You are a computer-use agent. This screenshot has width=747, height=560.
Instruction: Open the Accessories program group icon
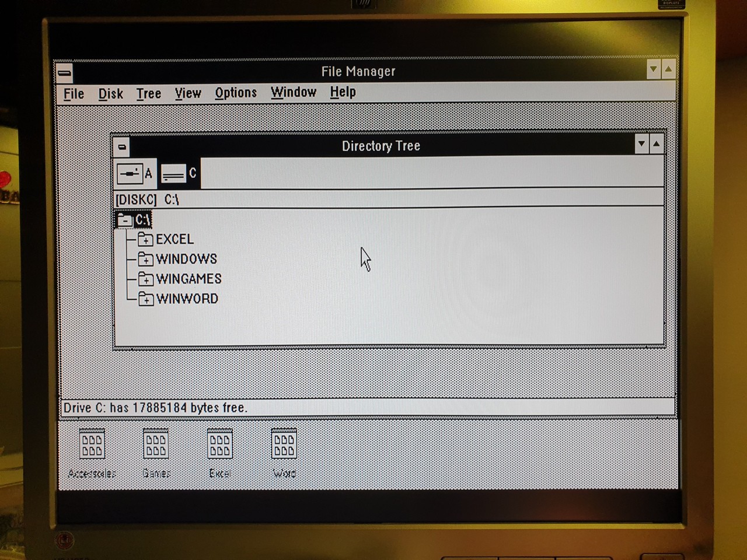coord(92,444)
